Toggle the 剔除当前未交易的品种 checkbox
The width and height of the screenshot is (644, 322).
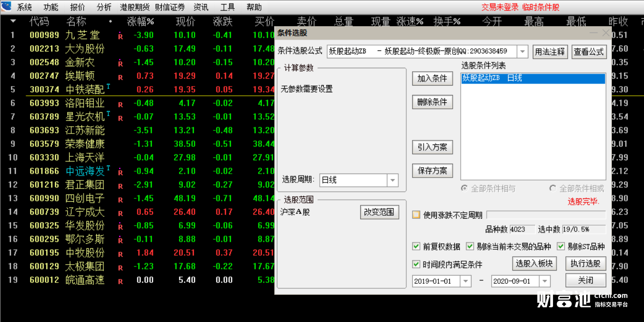[470, 246]
